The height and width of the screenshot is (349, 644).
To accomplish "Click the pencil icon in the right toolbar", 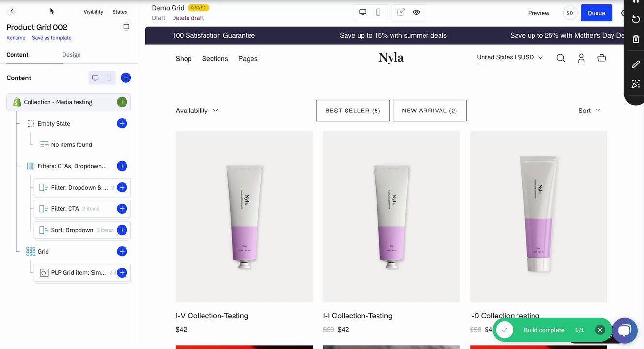I will point(636,64).
